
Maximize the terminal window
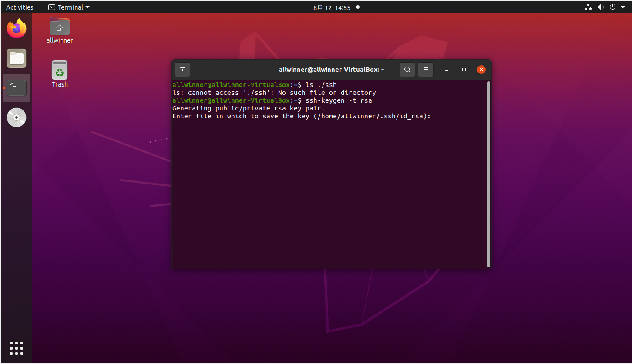click(x=464, y=70)
